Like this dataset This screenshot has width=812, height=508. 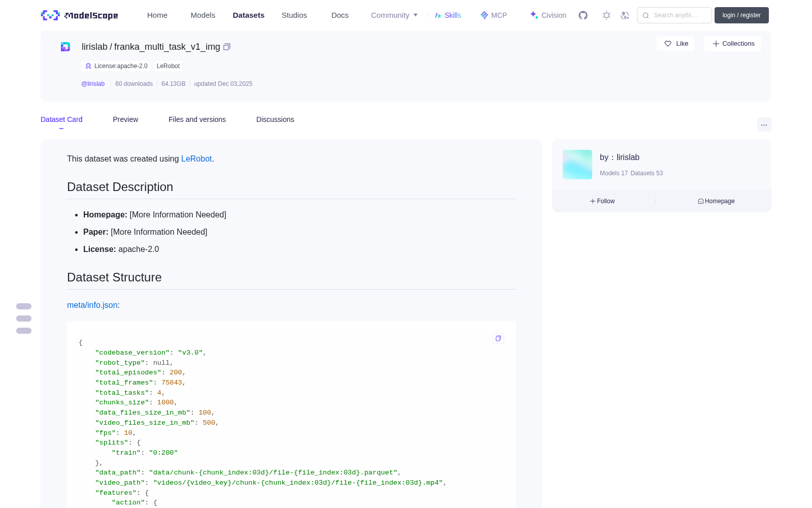pyautogui.click(x=675, y=44)
